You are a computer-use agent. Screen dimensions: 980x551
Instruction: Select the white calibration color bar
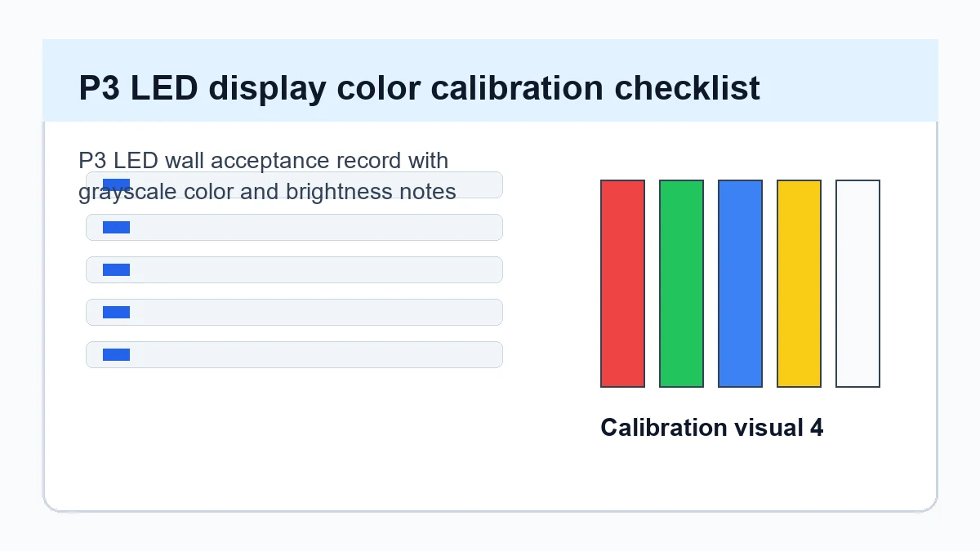tap(857, 283)
